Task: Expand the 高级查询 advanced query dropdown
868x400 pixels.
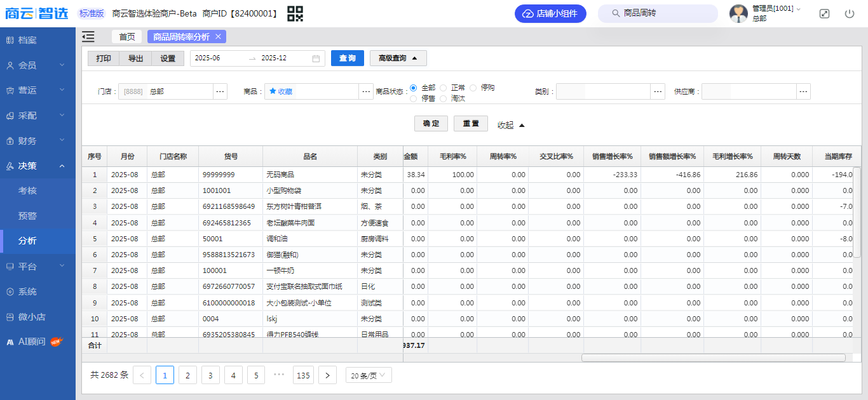Action: 398,58
